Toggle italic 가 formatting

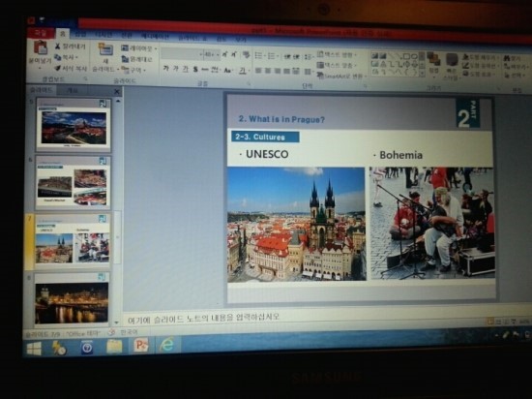[175, 69]
